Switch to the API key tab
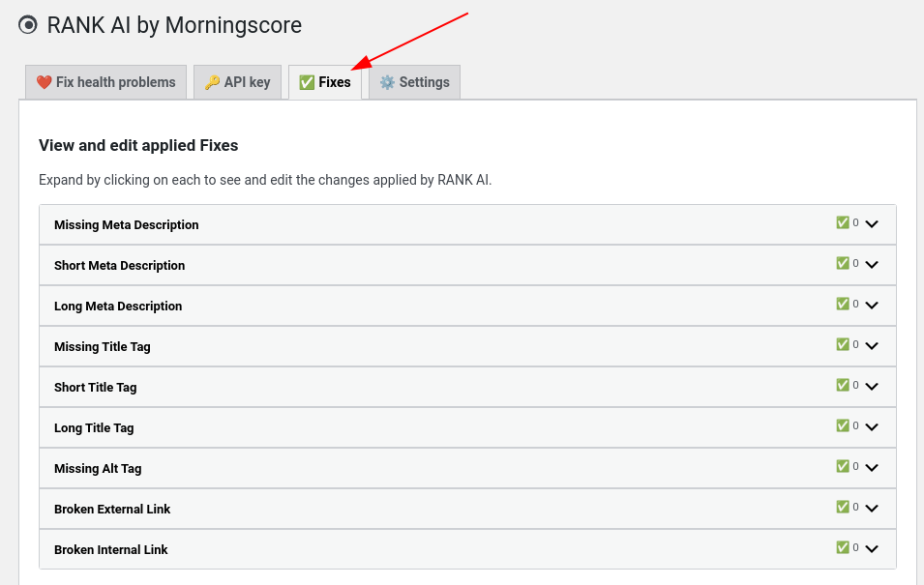 coord(237,82)
